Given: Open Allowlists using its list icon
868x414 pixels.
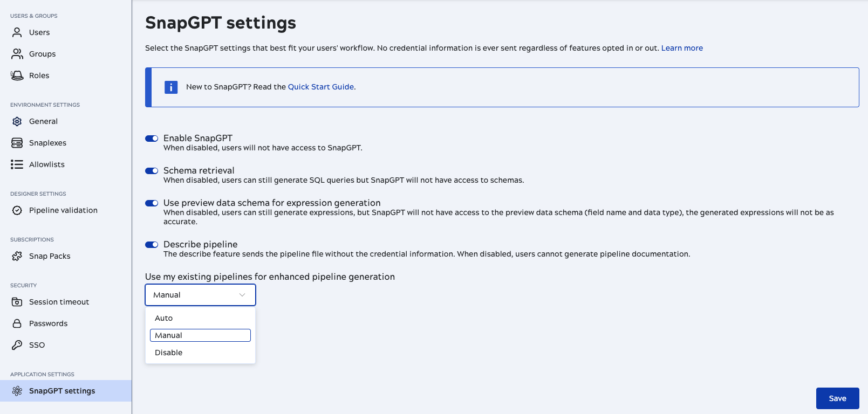Looking at the screenshot, I should (x=17, y=164).
